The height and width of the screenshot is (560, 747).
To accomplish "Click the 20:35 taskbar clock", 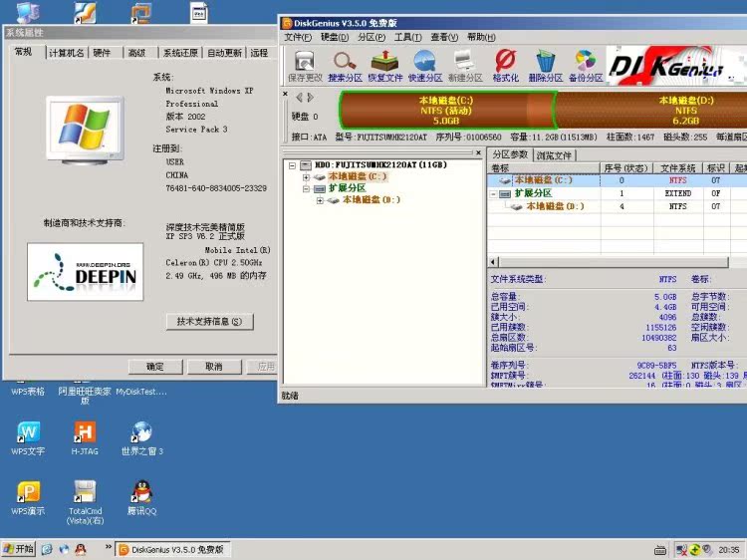I will [729, 550].
